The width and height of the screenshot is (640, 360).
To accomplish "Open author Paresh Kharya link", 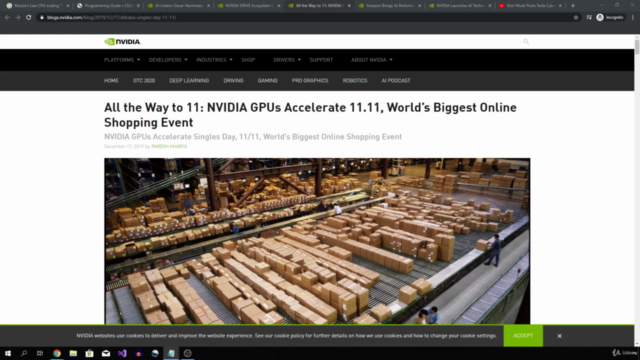I will (x=169, y=147).
